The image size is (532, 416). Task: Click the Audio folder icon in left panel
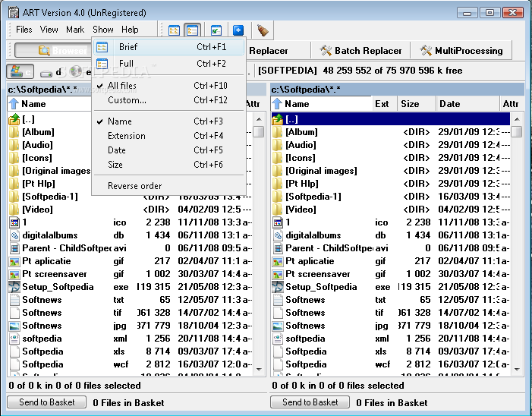coord(14,145)
